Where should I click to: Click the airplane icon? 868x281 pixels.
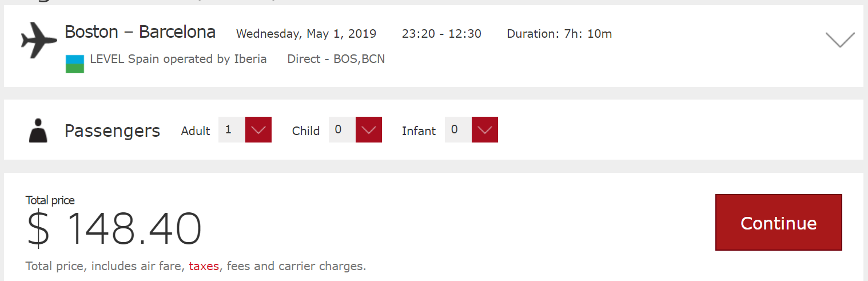tap(39, 40)
